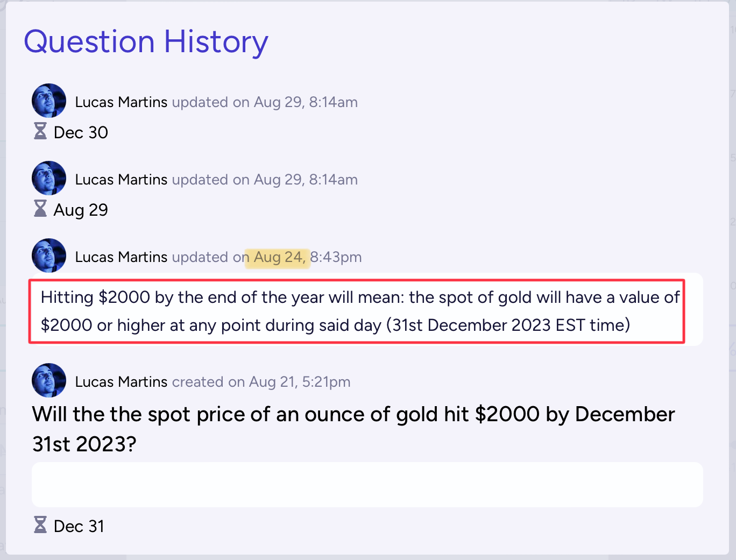Click the Aug 29 close date

point(81,210)
